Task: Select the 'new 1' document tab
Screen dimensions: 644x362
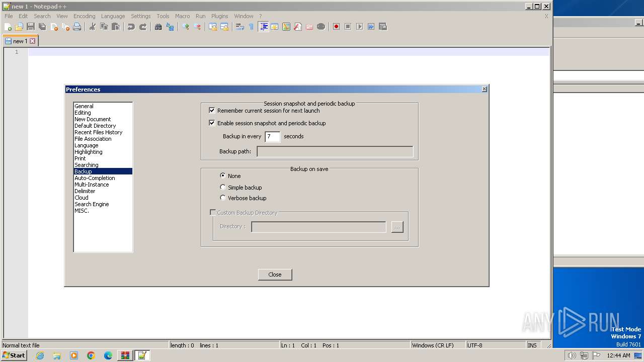Action: [x=20, y=41]
